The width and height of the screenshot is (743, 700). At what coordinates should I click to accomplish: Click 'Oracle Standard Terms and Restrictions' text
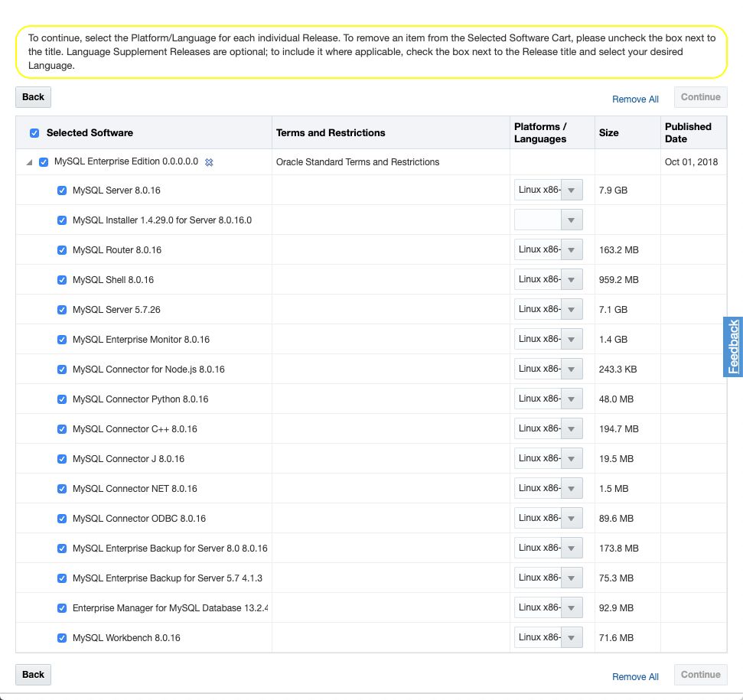pyautogui.click(x=358, y=162)
